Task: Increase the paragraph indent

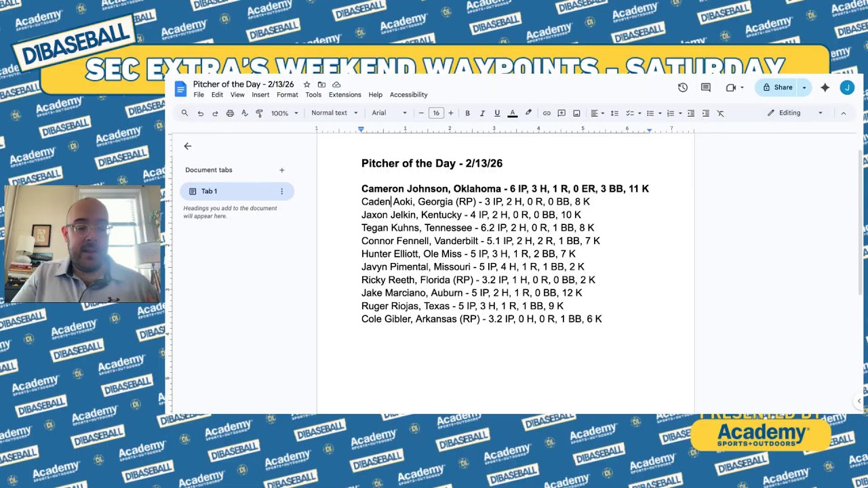Action: 706,113
